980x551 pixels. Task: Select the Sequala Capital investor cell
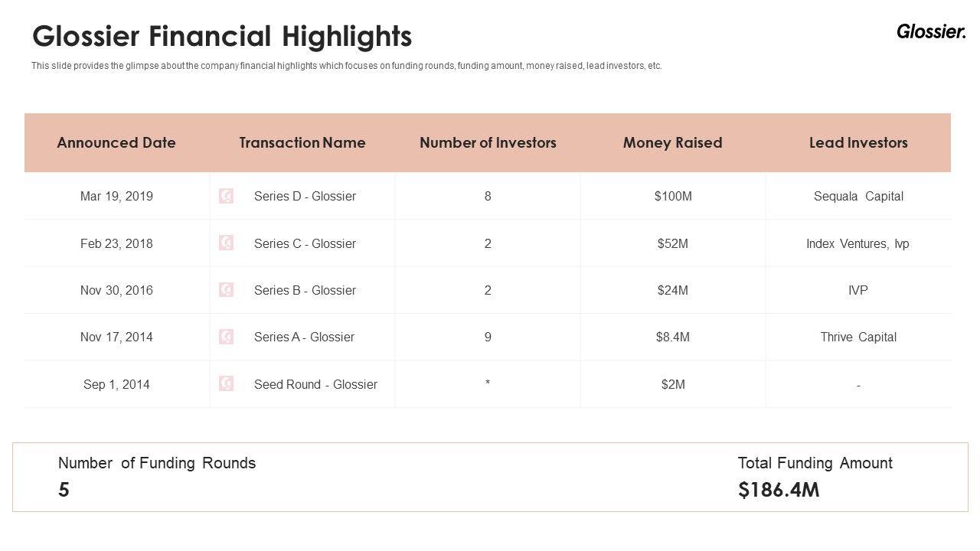(858, 197)
